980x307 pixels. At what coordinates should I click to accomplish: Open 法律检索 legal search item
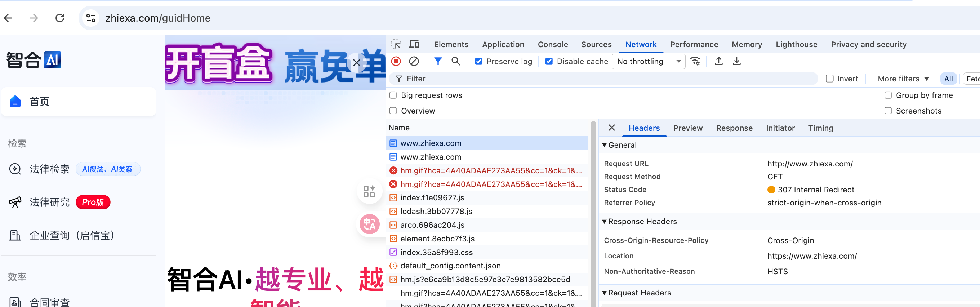pos(49,169)
